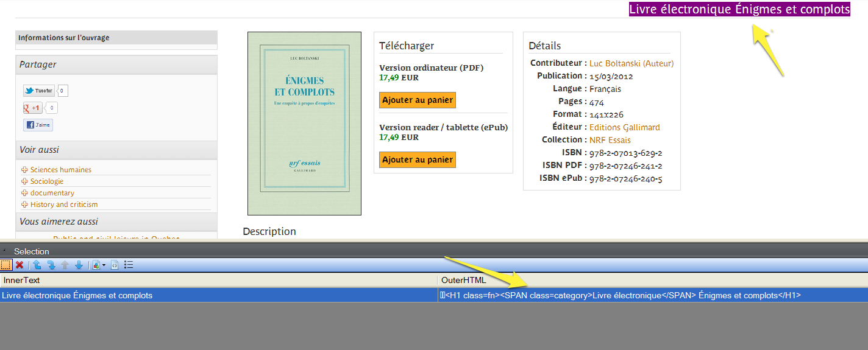Expand the plus icon beside Sciences humaines

point(24,170)
